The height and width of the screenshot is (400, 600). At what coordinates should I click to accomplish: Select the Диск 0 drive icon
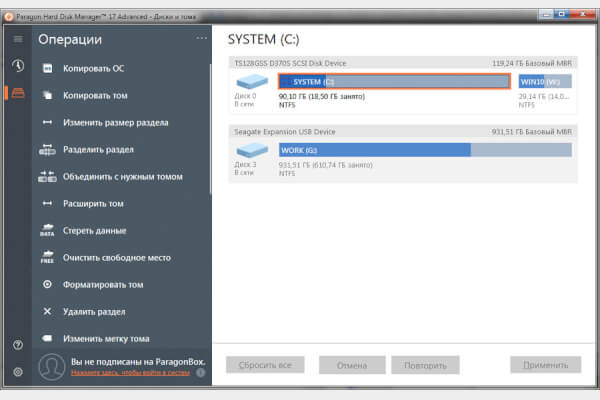pyautogui.click(x=252, y=81)
